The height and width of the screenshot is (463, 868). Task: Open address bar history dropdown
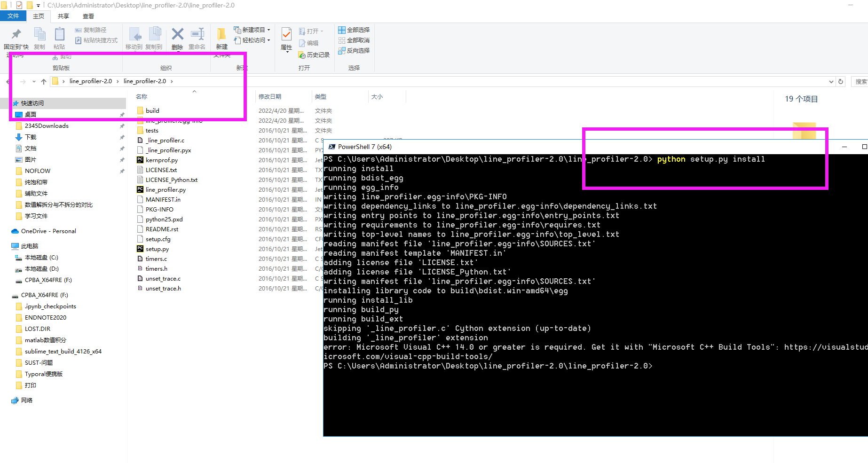(831, 82)
